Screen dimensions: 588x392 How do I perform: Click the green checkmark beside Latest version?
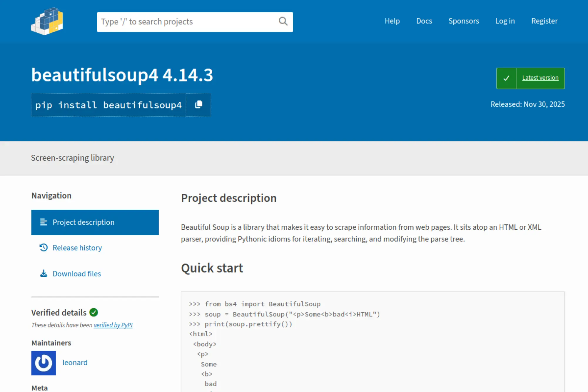(x=506, y=78)
